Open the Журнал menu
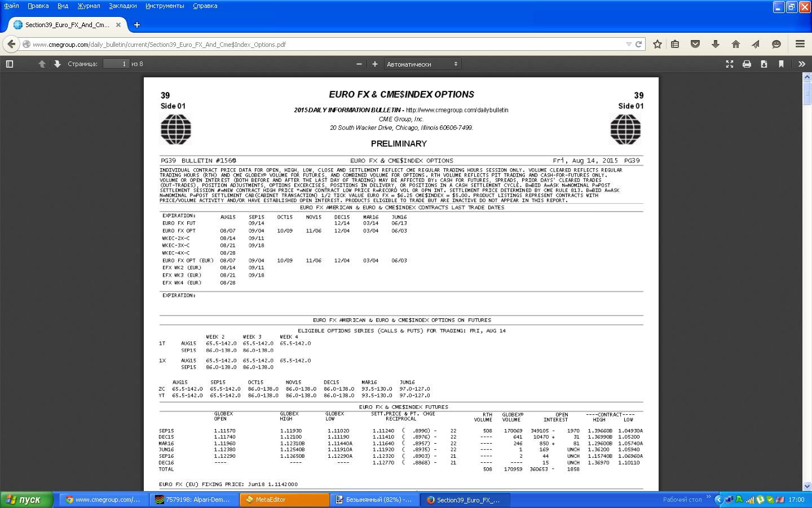The image size is (812, 508). [89, 6]
